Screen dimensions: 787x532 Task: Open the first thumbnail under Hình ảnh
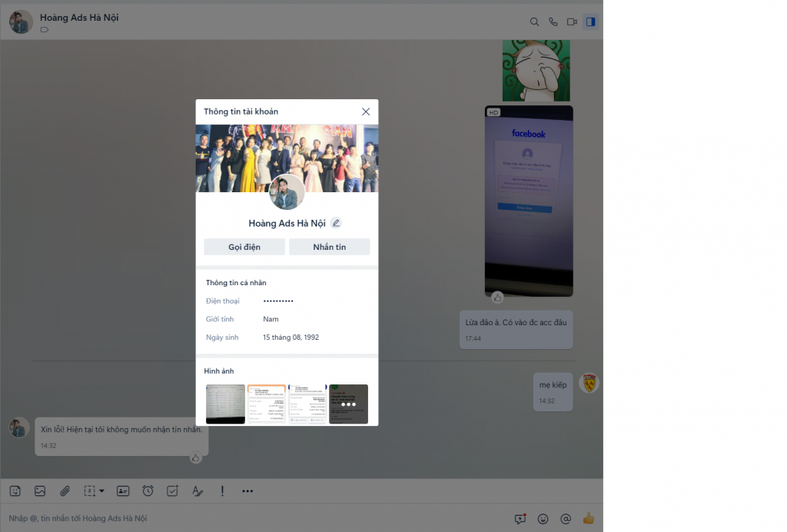coord(225,404)
